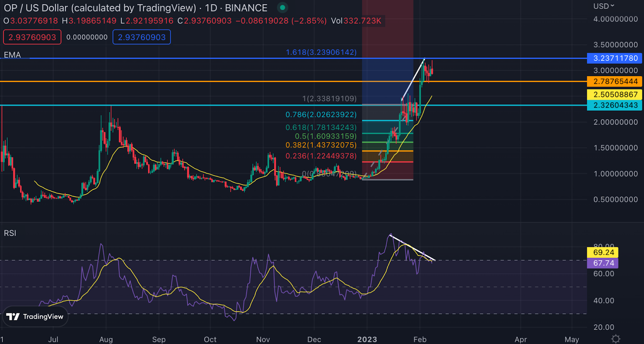Select the 1(2.33819109) Fibonacci label
Screen dimensions: 644x344
(x=330, y=99)
